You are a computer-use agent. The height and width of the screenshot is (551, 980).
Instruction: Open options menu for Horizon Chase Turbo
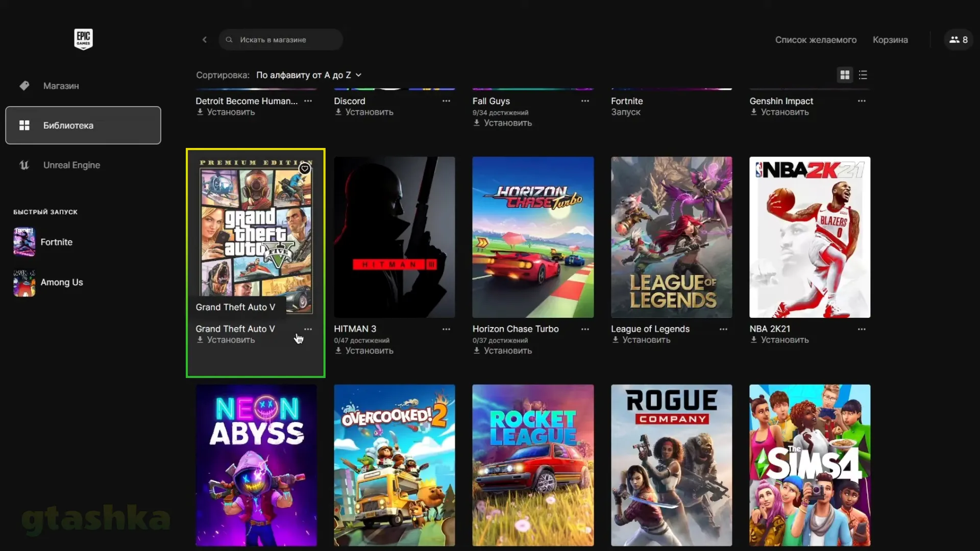tap(585, 329)
